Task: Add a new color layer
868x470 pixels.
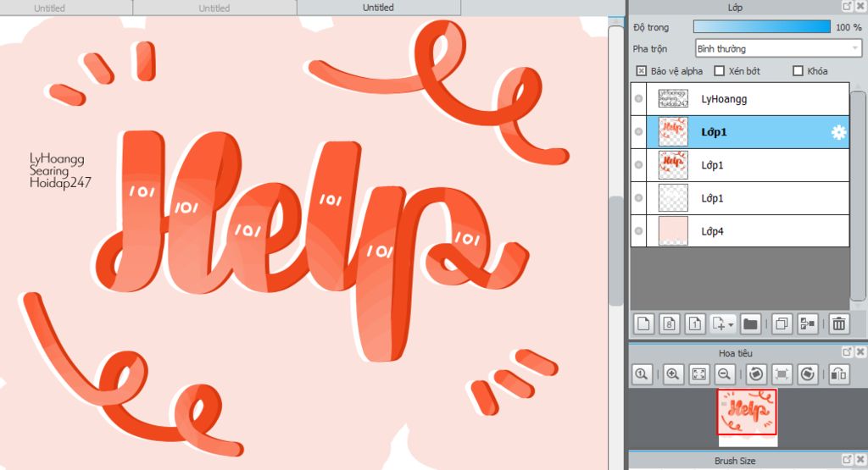Action: pos(643,324)
